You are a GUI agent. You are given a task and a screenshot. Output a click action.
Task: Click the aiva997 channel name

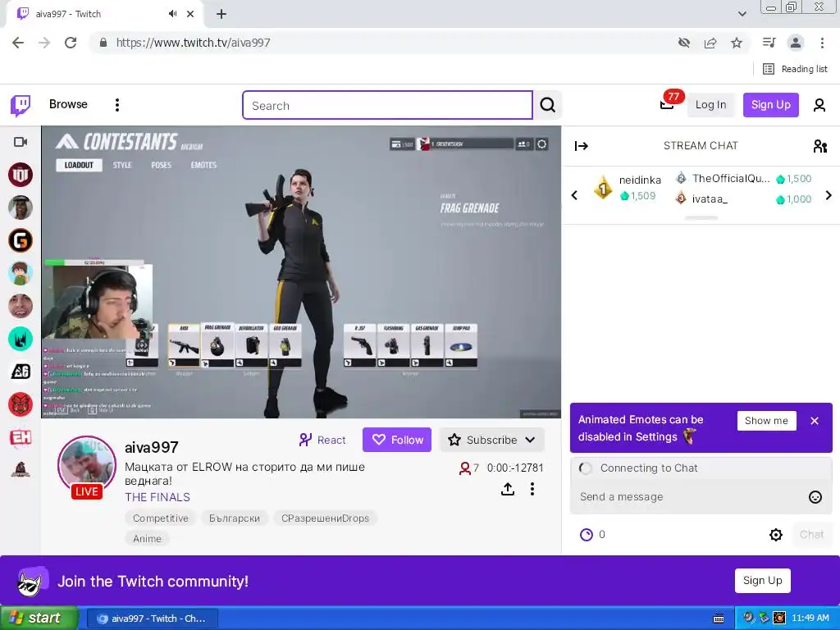(152, 447)
